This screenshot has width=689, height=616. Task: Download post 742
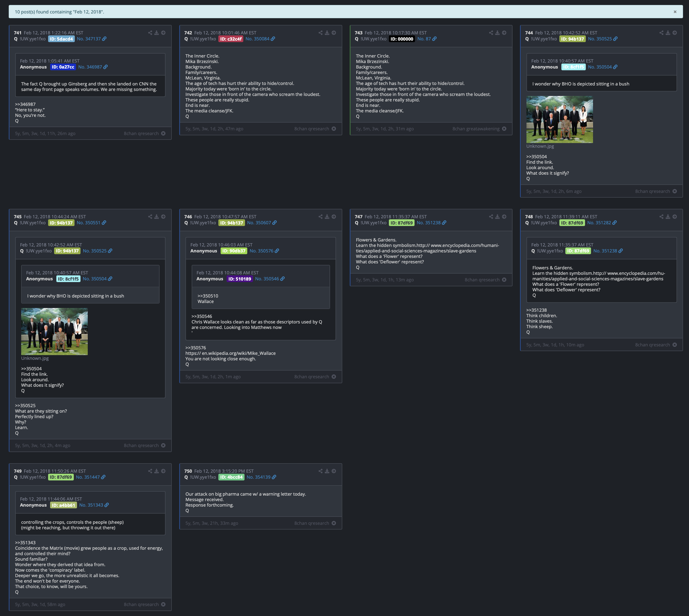tap(327, 33)
